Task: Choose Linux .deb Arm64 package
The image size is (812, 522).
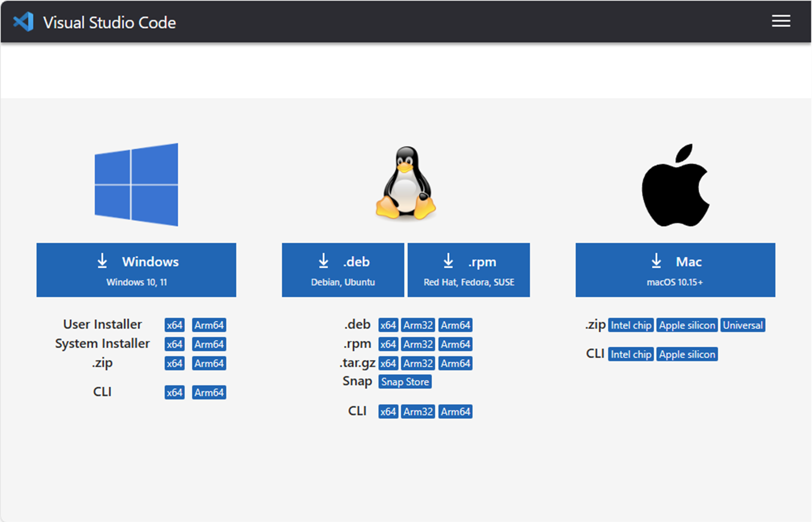Action: pos(455,325)
